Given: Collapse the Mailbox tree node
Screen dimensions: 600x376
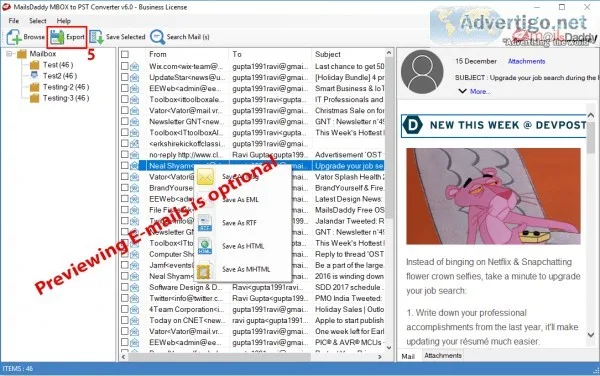Looking at the screenshot, I should click(9, 54).
